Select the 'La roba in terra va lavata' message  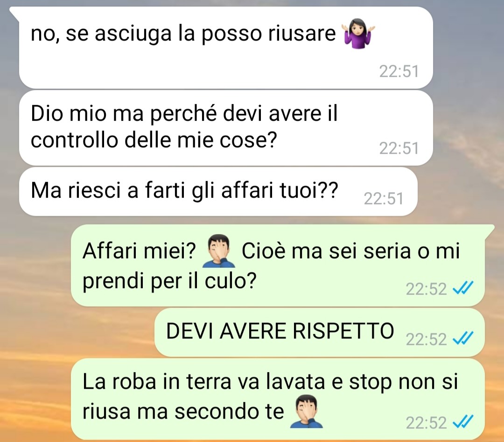(278, 399)
